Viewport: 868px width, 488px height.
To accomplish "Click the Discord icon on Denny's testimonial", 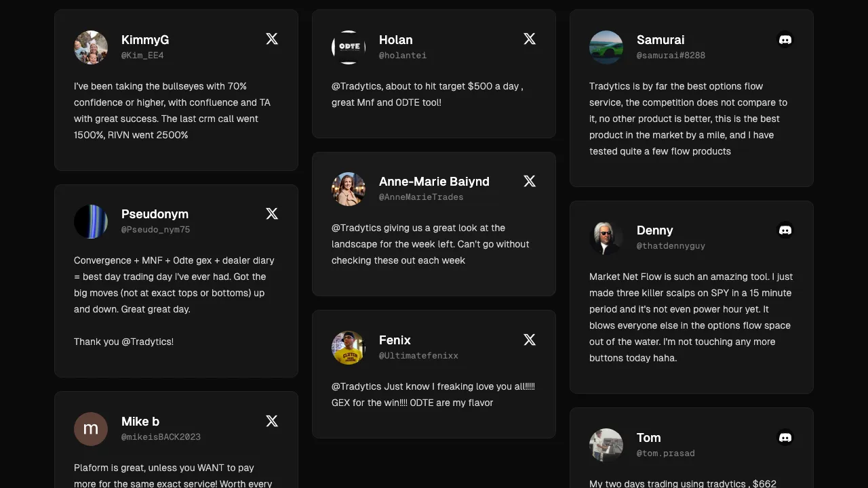I will click(785, 230).
